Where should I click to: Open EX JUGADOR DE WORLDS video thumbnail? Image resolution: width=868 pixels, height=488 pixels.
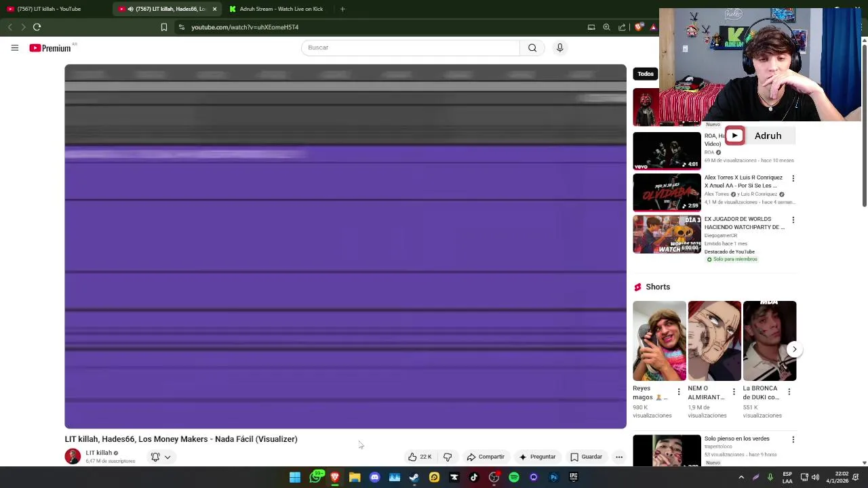pyautogui.click(x=667, y=234)
